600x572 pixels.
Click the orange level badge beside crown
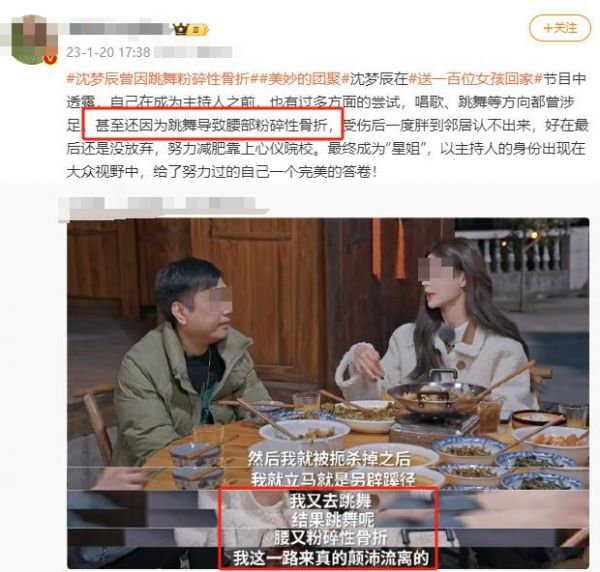click(199, 29)
